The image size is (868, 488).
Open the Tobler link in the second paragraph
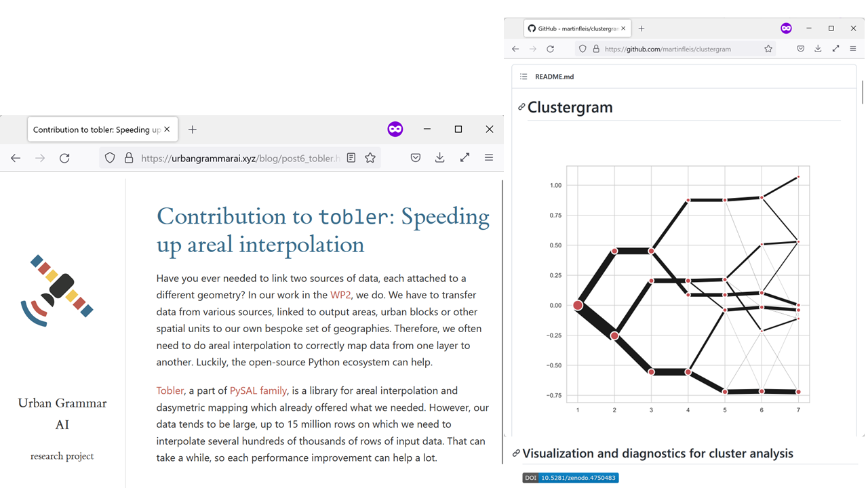pos(170,390)
